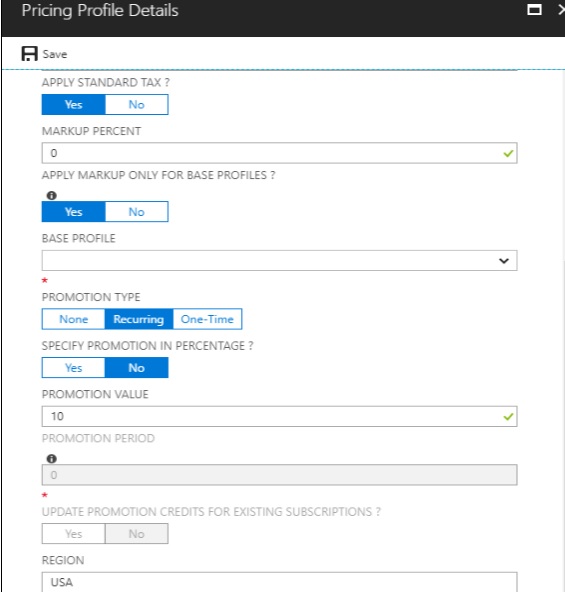Screen dimensions: 565x592
Task: Click info icon under Apply Markup Only label
Action: pos(52,196)
